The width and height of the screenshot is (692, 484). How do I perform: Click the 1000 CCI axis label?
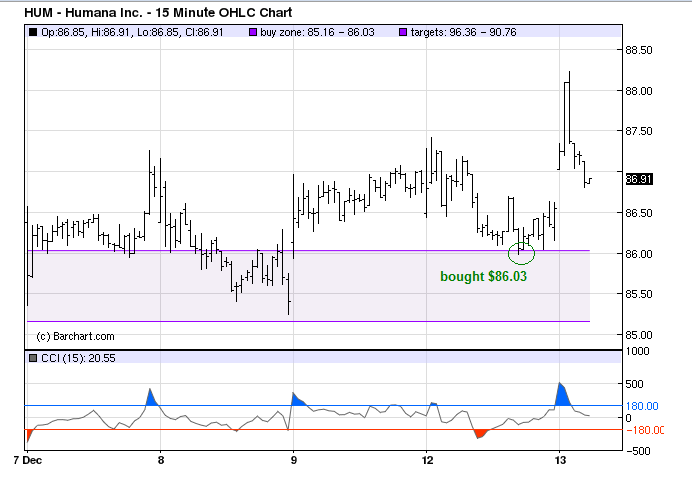click(637, 351)
